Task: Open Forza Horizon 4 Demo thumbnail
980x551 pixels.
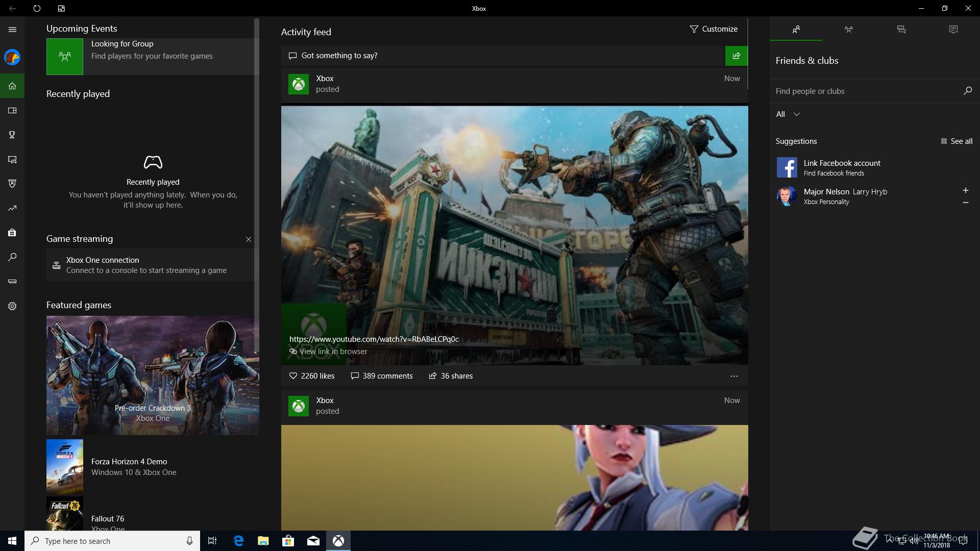Action: coord(65,467)
